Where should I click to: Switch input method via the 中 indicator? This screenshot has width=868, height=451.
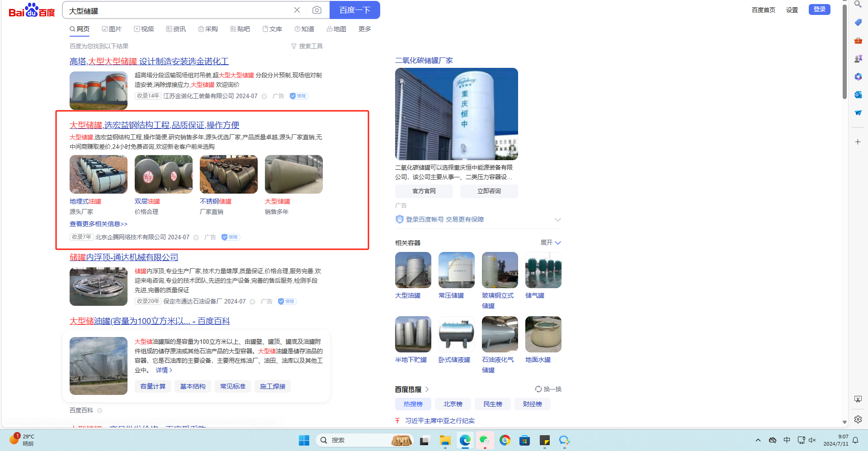pyautogui.click(x=787, y=440)
